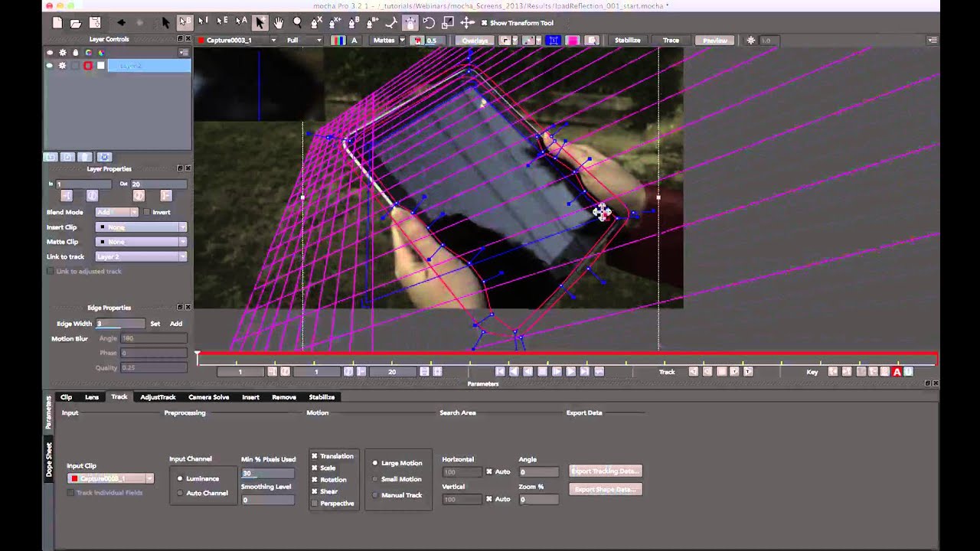Create a new project with the blank page icon
Screen dimensions: 980x551
pyautogui.click(x=57, y=23)
